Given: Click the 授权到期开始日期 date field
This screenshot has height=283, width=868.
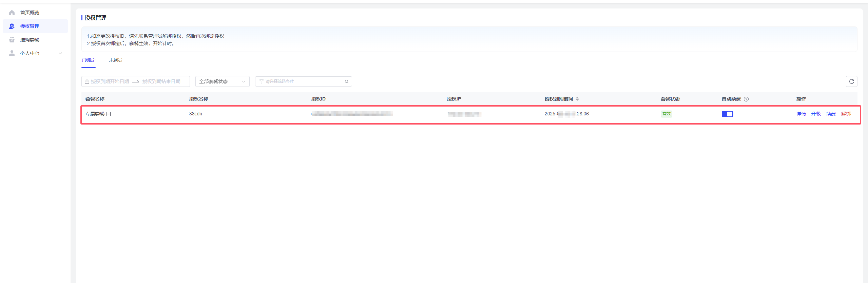Looking at the screenshot, I should pyautogui.click(x=110, y=81).
